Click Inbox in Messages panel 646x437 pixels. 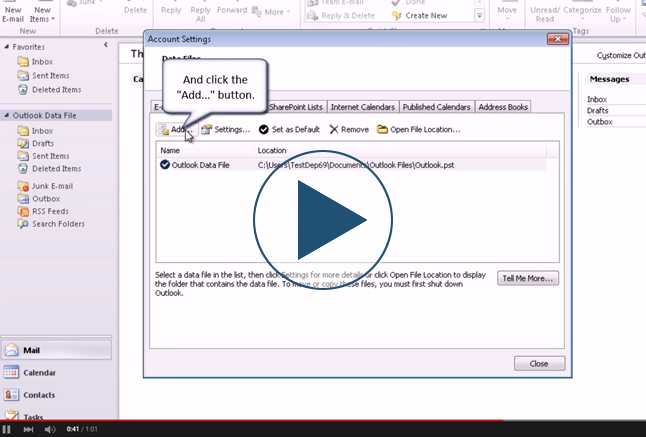pyautogui.click(x=597, y=99)
